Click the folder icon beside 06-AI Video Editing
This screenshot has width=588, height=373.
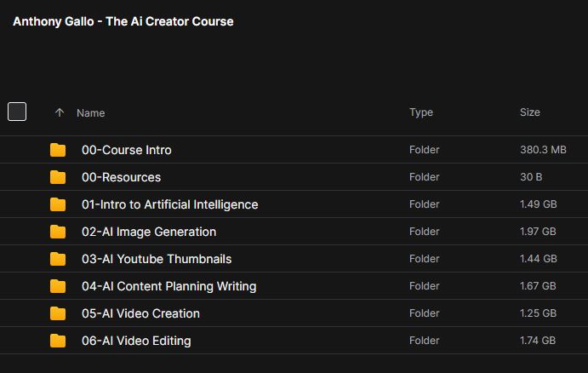58,341
